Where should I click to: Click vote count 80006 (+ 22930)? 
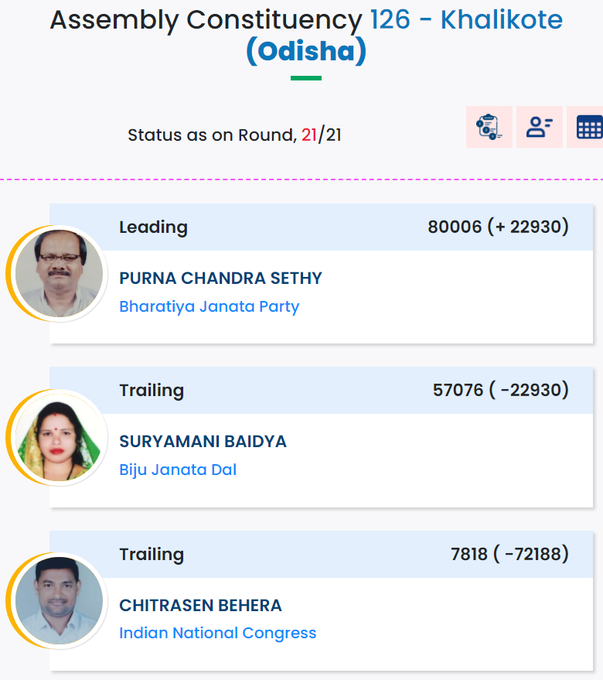(x=498, y=227)
